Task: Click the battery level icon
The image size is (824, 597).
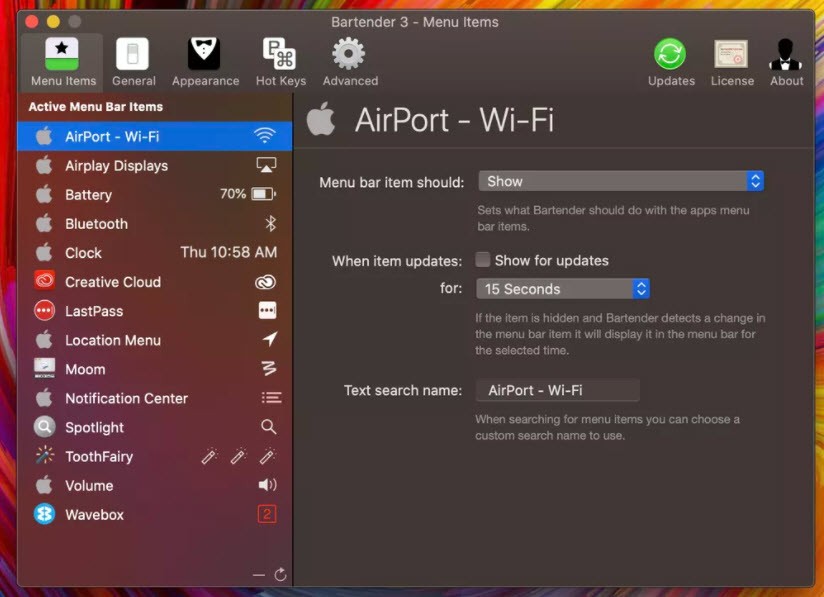Action: (264, 194)
